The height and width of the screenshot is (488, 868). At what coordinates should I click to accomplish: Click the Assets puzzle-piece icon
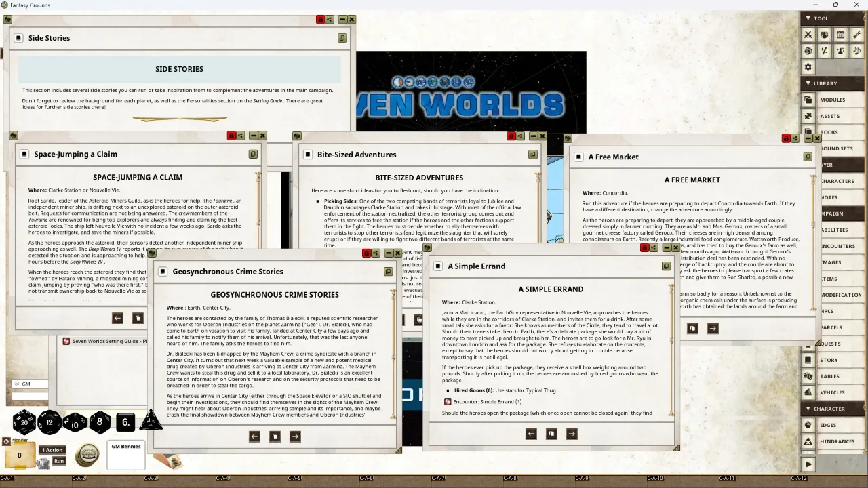tap(808, 116)
